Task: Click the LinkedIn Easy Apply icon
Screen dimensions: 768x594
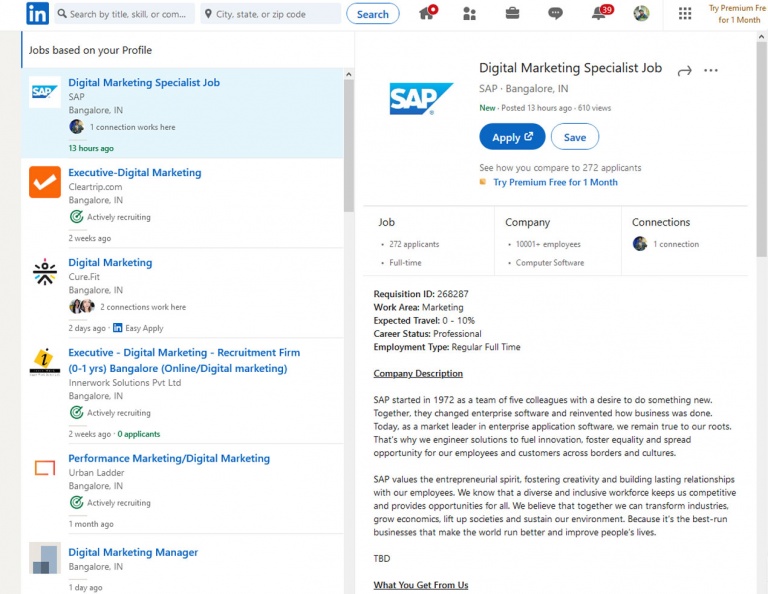Action: click(x=118, y=328)
